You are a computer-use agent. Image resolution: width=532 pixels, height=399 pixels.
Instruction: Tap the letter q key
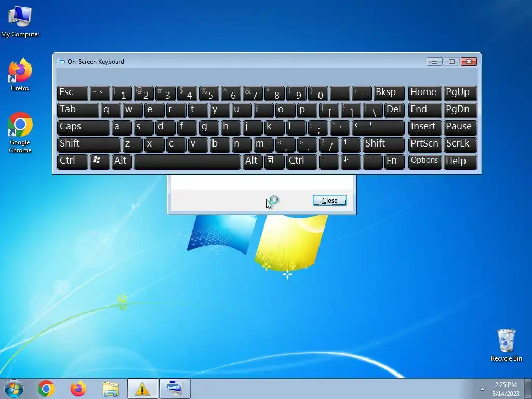[x=111, y=111]
